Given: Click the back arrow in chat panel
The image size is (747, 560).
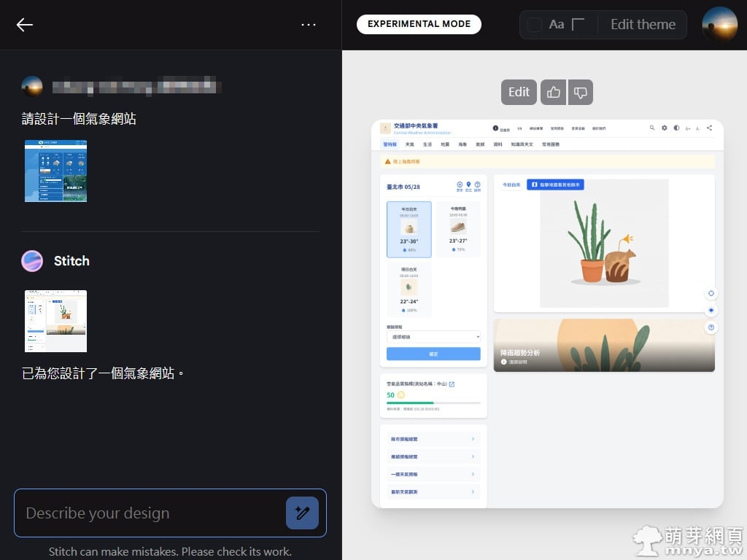Looking at the screenshot, I should (25, 25).
